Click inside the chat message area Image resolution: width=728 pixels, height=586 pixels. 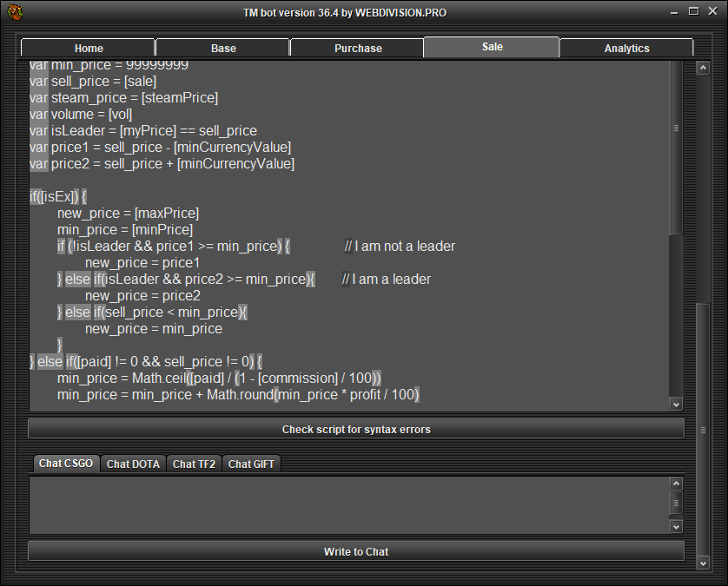pos(347,504)
